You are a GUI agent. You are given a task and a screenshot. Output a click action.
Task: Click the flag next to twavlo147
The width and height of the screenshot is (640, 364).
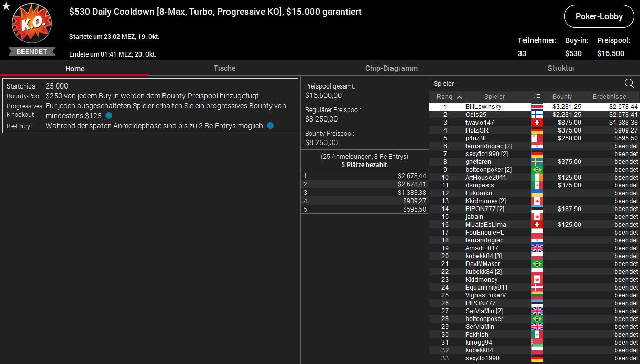[537, 123]
